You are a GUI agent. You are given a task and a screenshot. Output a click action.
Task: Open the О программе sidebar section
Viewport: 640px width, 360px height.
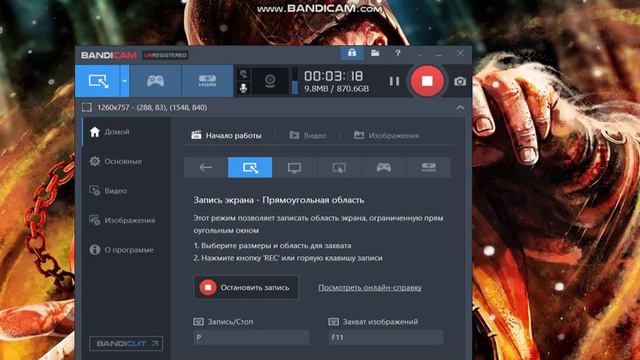coord(127,250)
